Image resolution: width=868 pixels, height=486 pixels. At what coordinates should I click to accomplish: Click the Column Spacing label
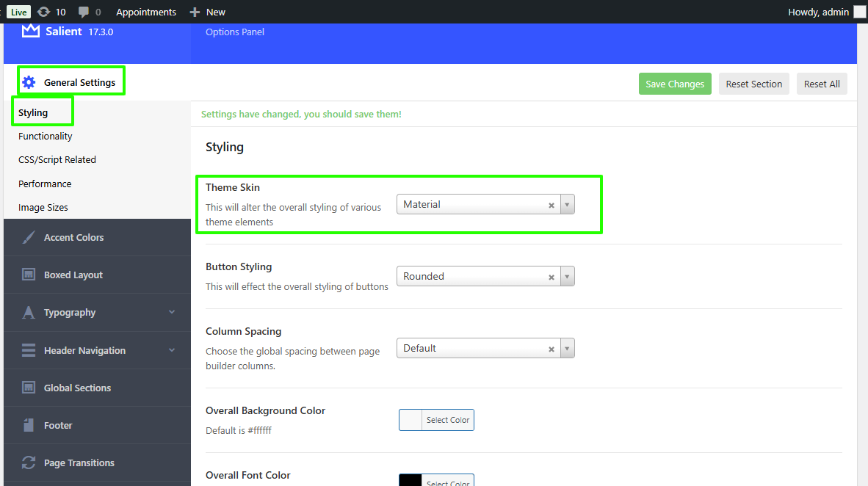(244, 331)
